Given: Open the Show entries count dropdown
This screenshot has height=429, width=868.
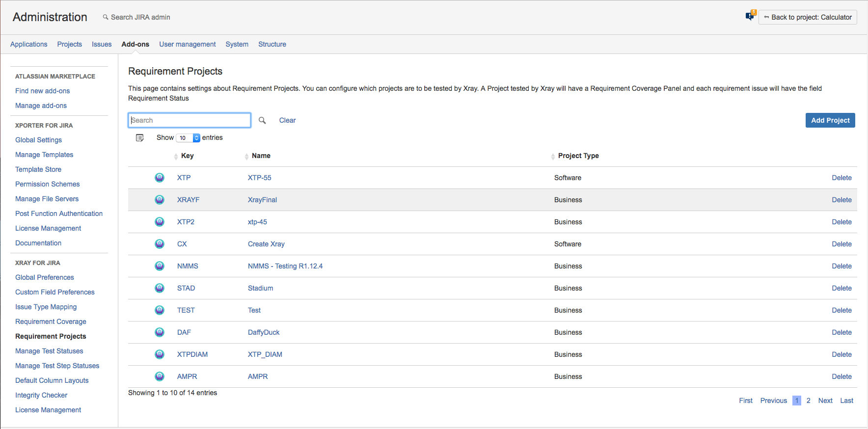Looking at the screenshot, I should coord(188,138).
